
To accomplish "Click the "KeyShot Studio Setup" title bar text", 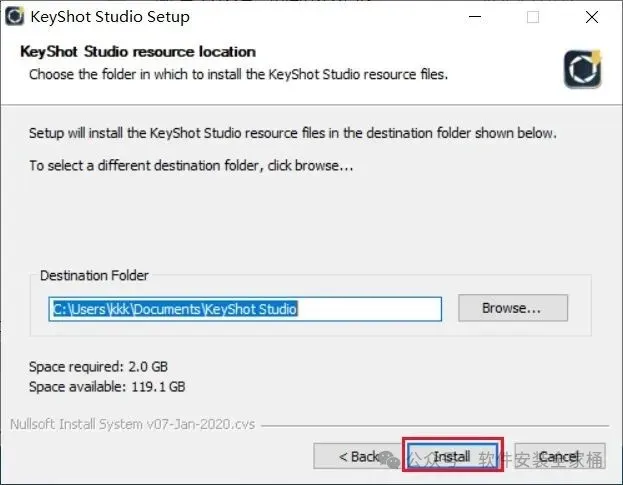I will 110,17.
